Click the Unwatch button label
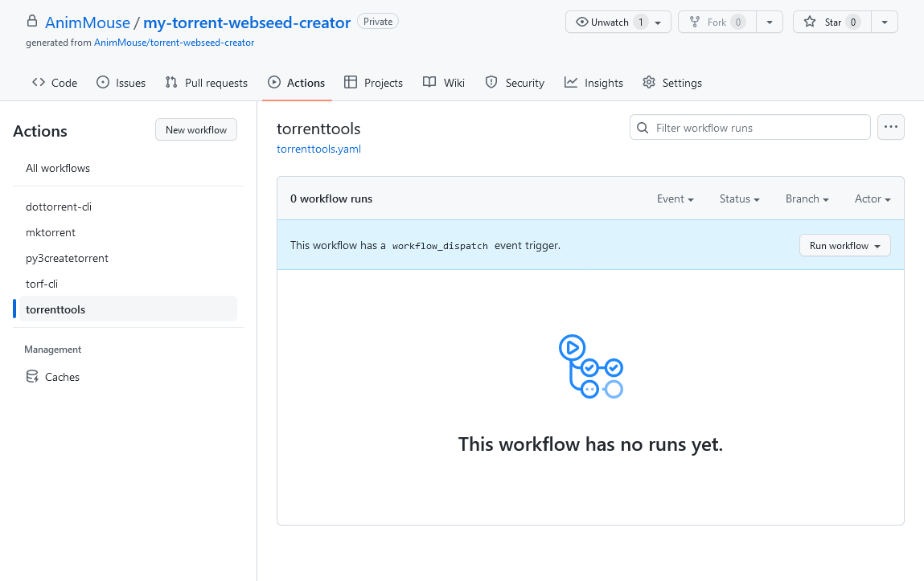Screen dimensions: 924x581 tap(610, 23)
